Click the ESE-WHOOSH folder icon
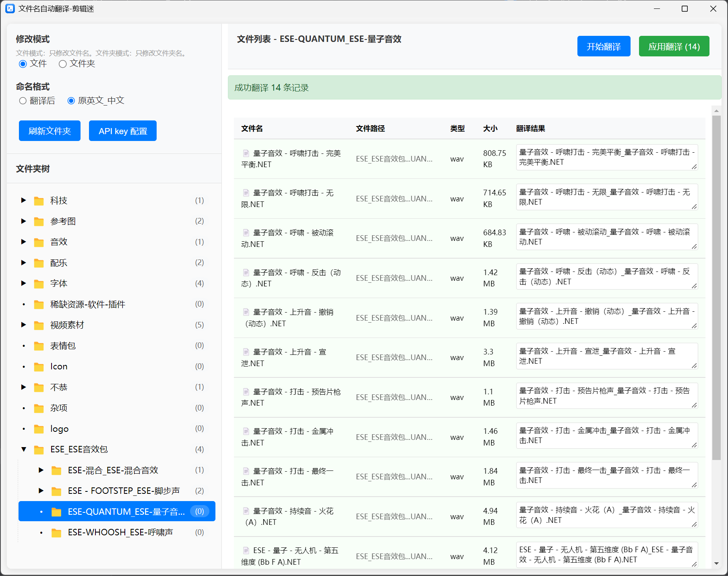The image size is (728, 576). click(x=56, y=533)
